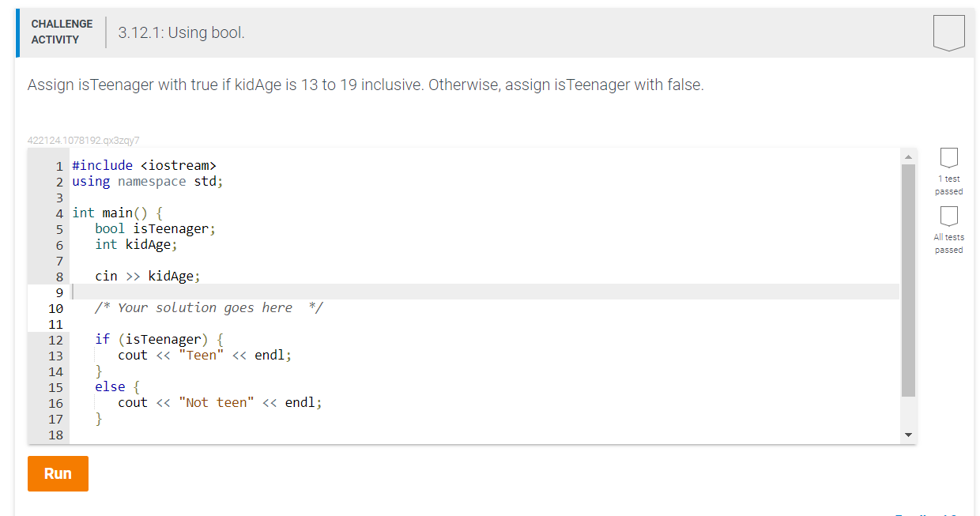Click line number 1 in the gutter
Screen dimensions: 980x516
point(58,165)
